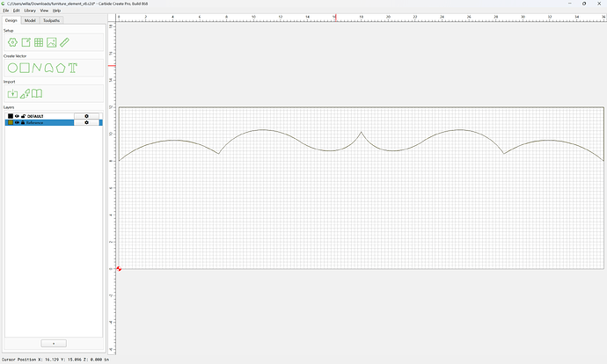
Task: Open the View menu
Action: pyautogui.click(x=45, y=11)
